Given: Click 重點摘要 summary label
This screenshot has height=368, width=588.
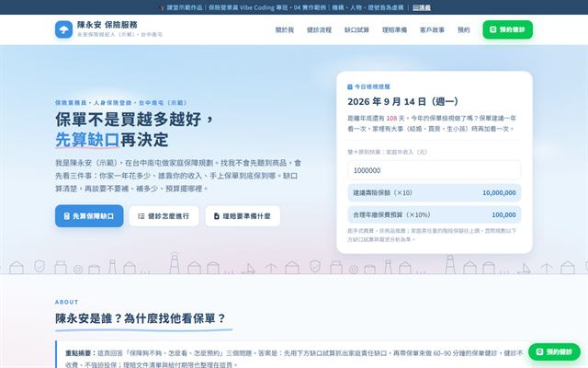Looking at the screenshot, I should [x=79, y=353].
